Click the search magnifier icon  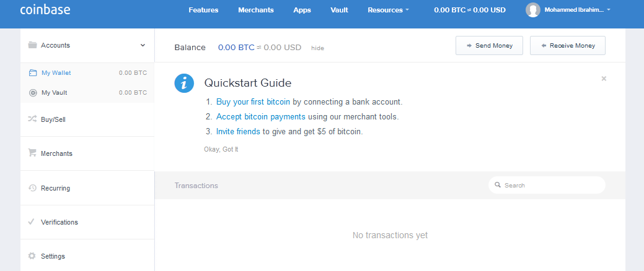[x=497, y=185]
